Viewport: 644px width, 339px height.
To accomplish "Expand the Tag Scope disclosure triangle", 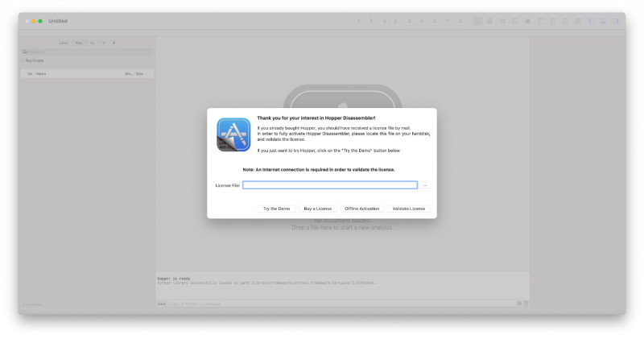I will (23, 60).
